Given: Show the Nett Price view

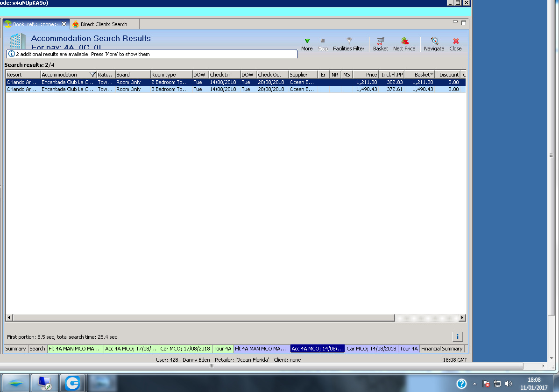Looking at the screenshot, I should 404,44.
